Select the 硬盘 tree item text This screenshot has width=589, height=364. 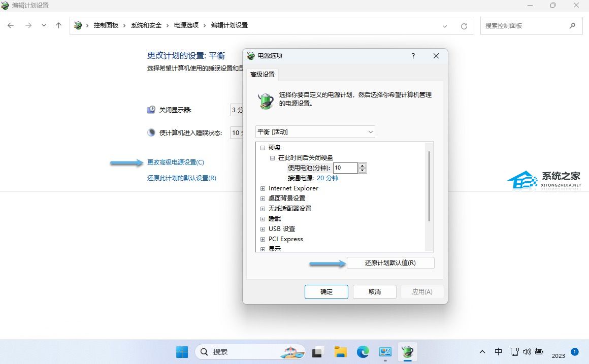(x=275, y=148)
